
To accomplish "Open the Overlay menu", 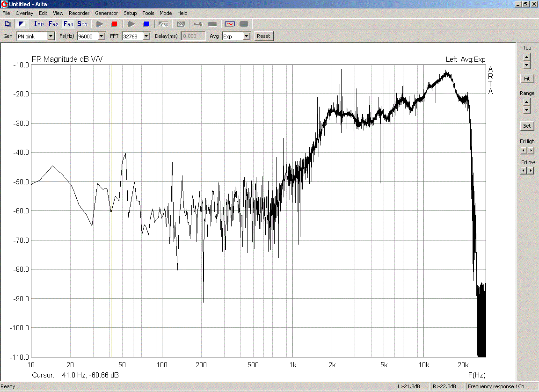I will tap(24, 13).
